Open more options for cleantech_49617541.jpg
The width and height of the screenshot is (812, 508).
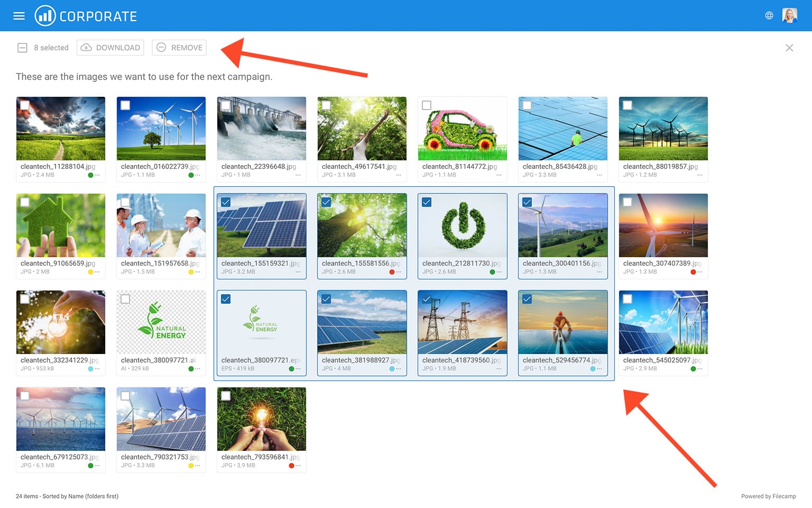399,175
